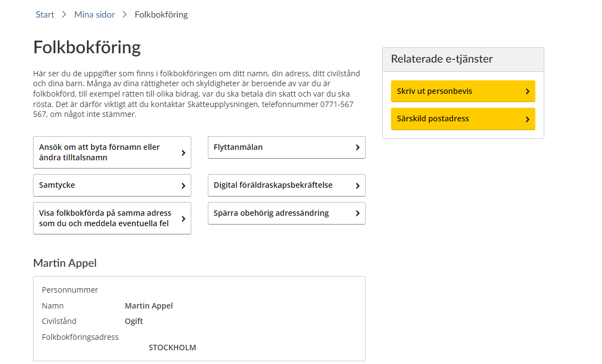Select Folkbokföring breadcrumb item
Screen dimensions: 602x364
pos(161,14)
